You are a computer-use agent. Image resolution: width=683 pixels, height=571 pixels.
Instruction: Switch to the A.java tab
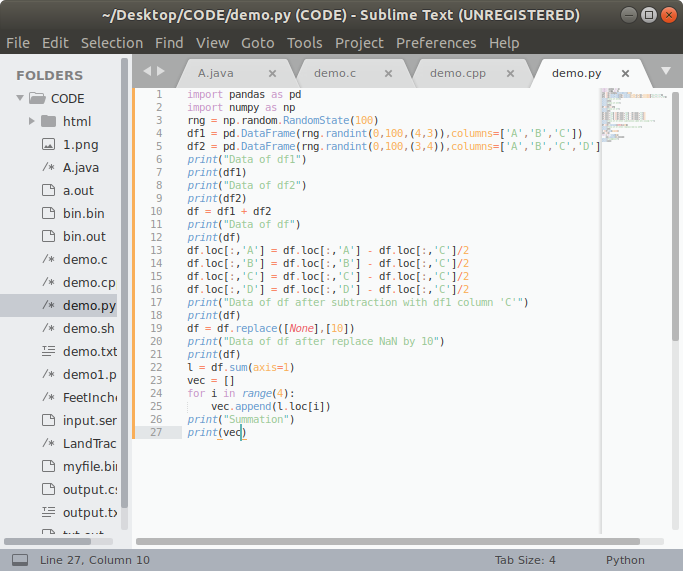click(216, 73)
